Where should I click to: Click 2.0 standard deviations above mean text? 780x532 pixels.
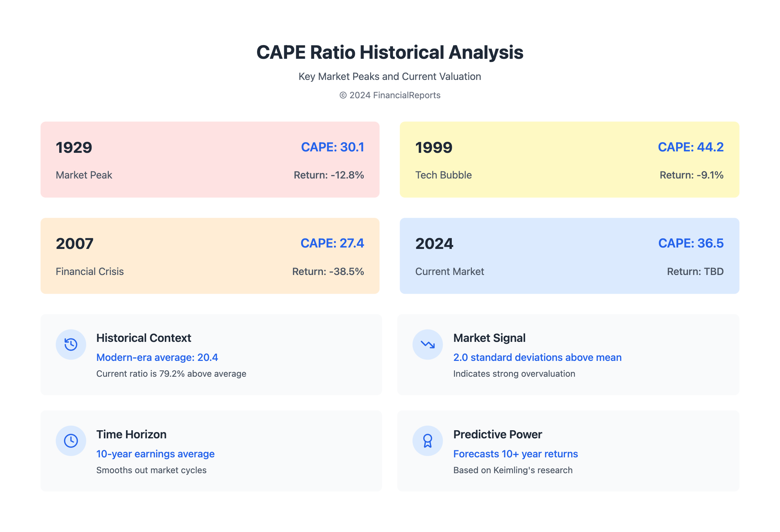(x=537, y=357)
